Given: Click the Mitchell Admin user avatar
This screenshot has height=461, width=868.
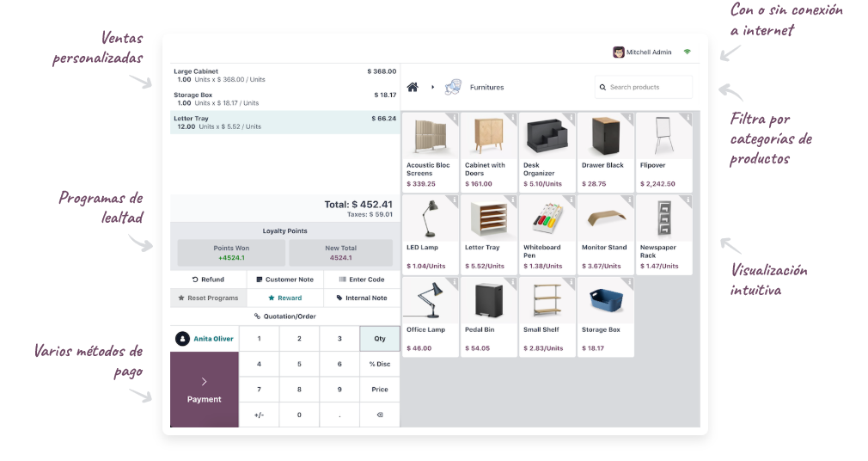Looking at the screenshot, I should (x=618, y=52).
